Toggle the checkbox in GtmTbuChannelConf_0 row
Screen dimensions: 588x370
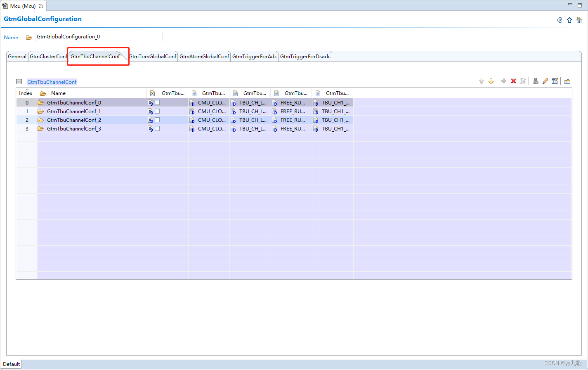pos(157,102)
